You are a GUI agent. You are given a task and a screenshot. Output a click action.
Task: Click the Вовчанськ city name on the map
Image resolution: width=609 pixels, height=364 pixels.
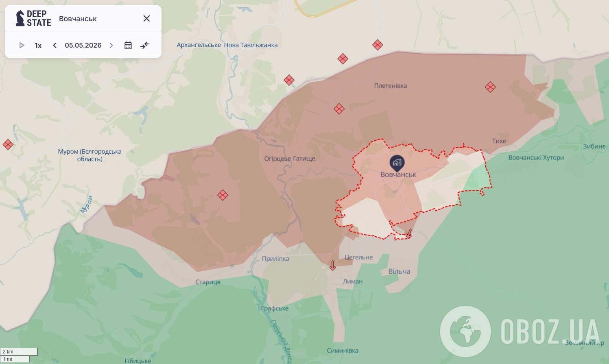[398, 174]
